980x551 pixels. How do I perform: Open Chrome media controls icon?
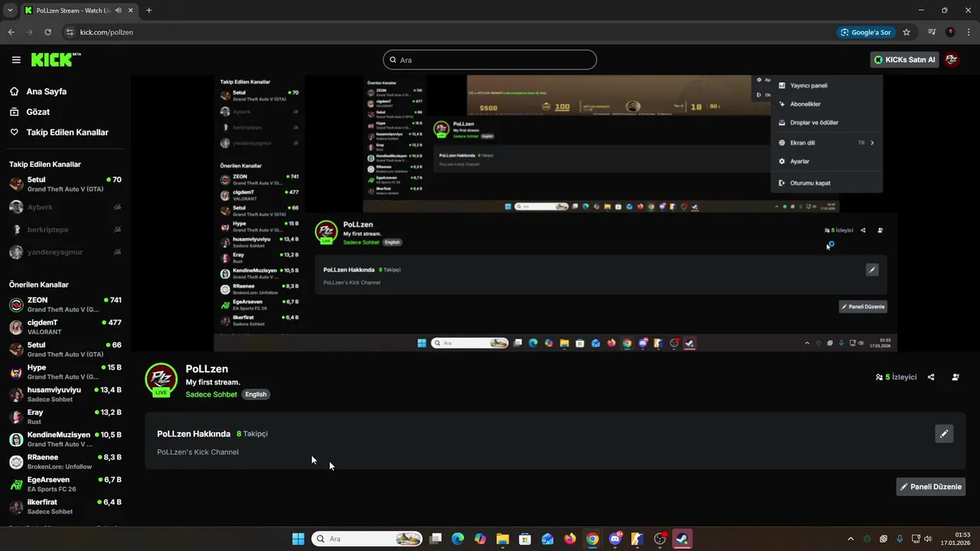[x=932, y=32]
